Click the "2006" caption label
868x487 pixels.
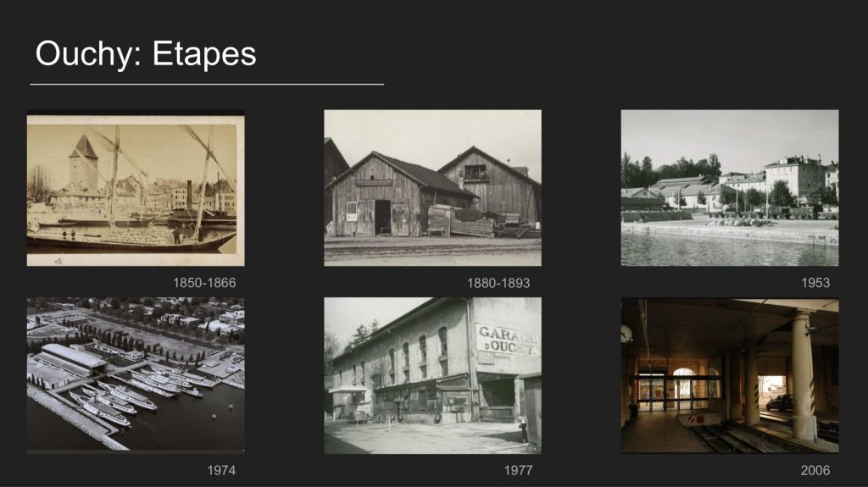pos(815,470)
